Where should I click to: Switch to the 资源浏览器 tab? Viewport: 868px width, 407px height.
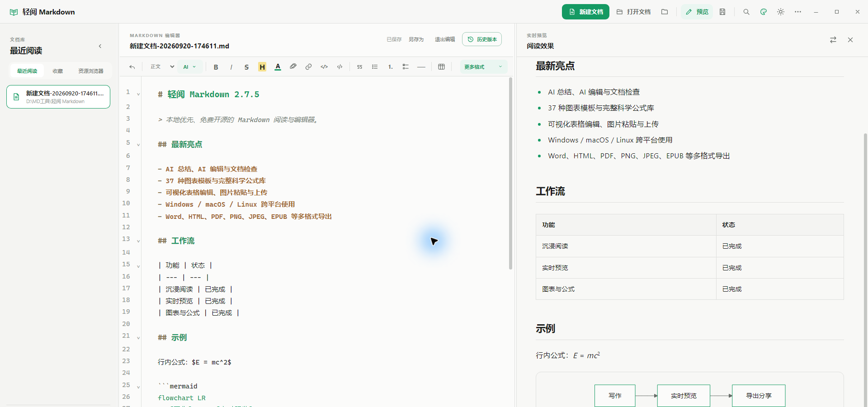[90, 71]
